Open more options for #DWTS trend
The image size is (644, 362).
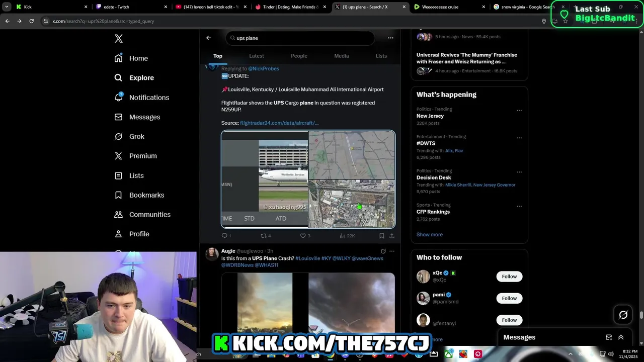point(519,138)
